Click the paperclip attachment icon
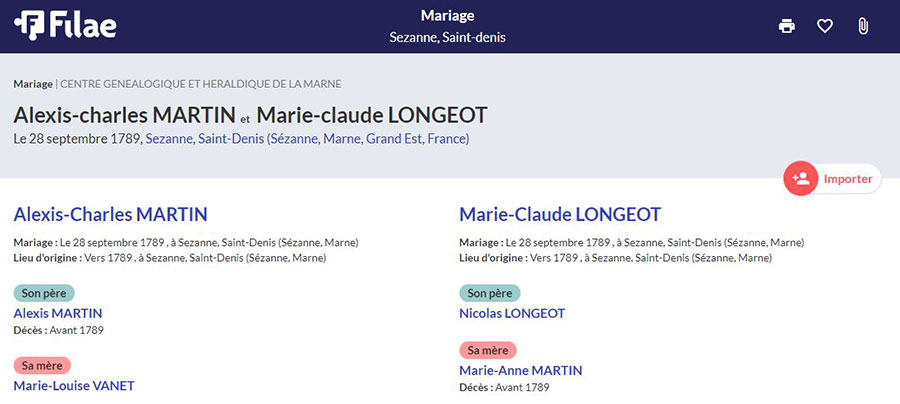 (862, 26)
